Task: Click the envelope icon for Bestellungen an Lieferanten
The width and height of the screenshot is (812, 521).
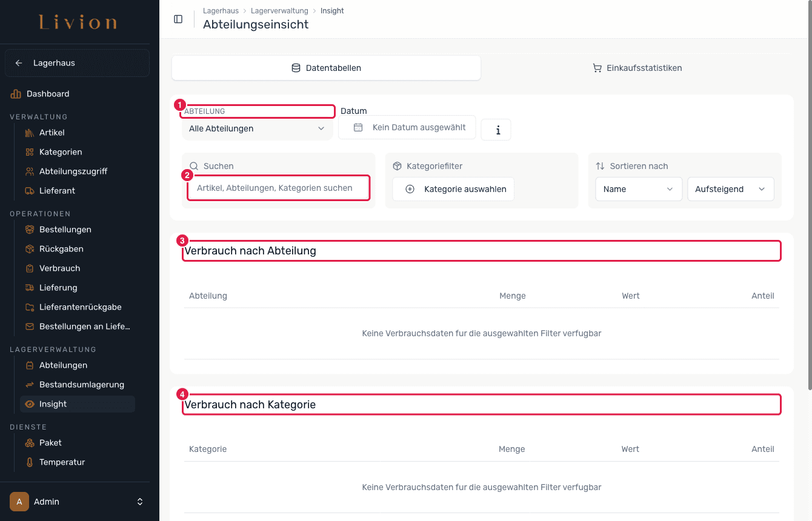Action: point(30,327)
